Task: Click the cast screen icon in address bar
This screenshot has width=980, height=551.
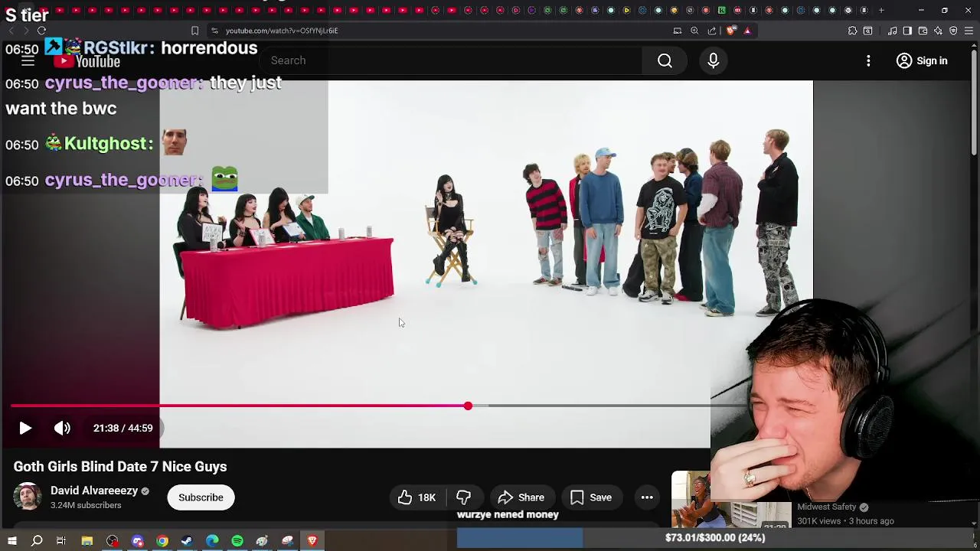Action: [678, 31]
